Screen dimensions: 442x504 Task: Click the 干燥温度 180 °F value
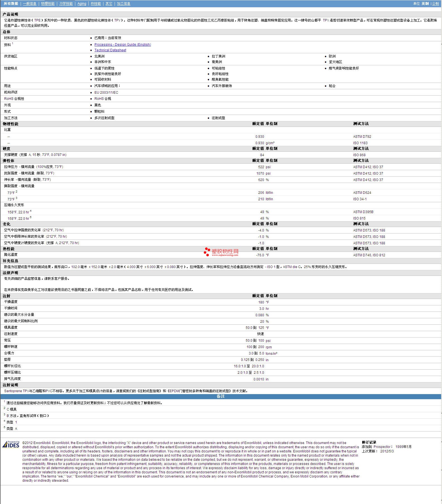(264, 302)
